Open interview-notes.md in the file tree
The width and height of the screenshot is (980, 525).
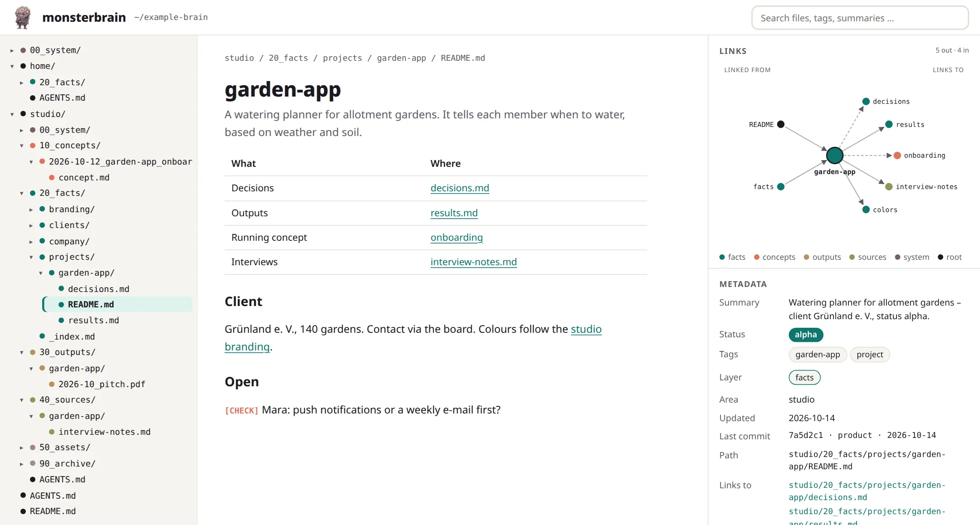click(x=104, y=432)
